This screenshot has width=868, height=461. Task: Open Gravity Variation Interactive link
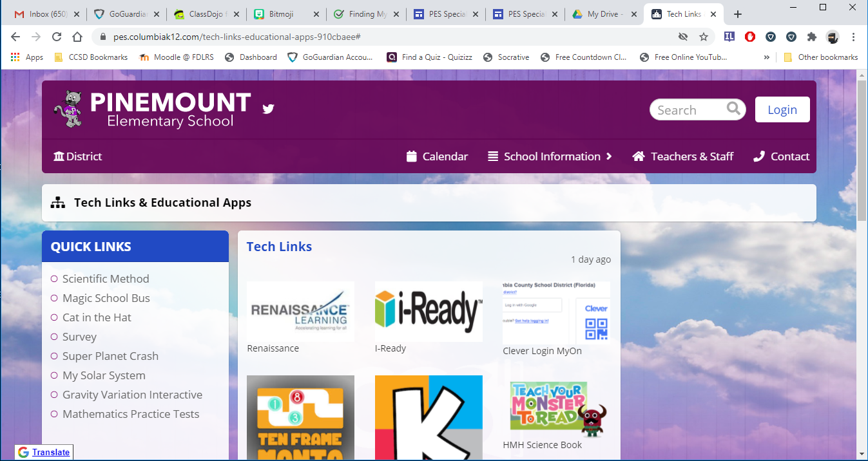[x=132, y=395]
